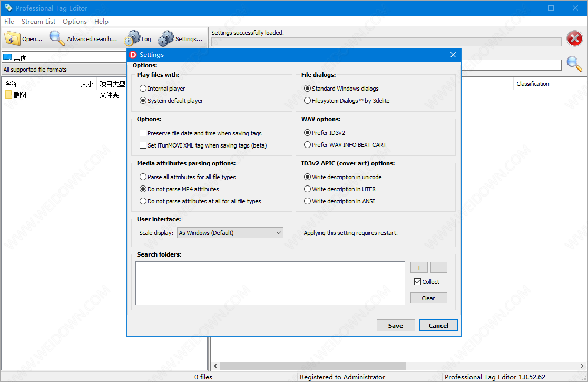The width and height of the screenshot is (588, 382).
Task: Sort by the 名称 column header
Action: (33, 84)
